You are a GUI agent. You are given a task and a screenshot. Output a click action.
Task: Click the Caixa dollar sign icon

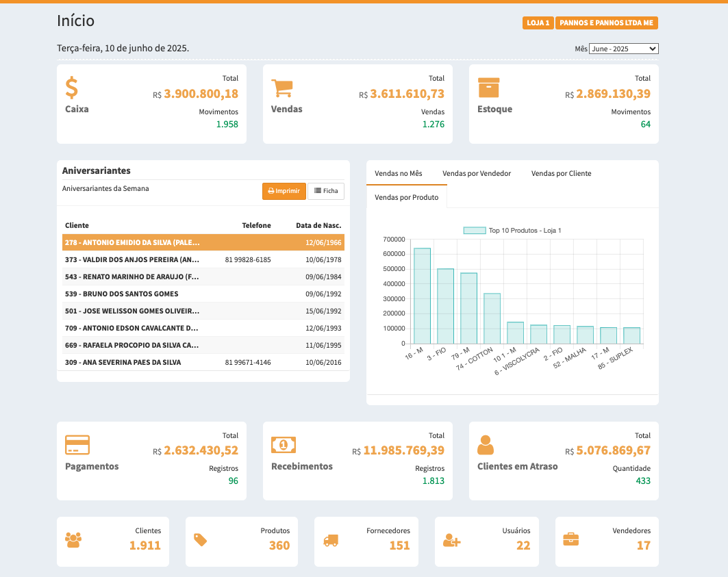[x=72, y=88]
